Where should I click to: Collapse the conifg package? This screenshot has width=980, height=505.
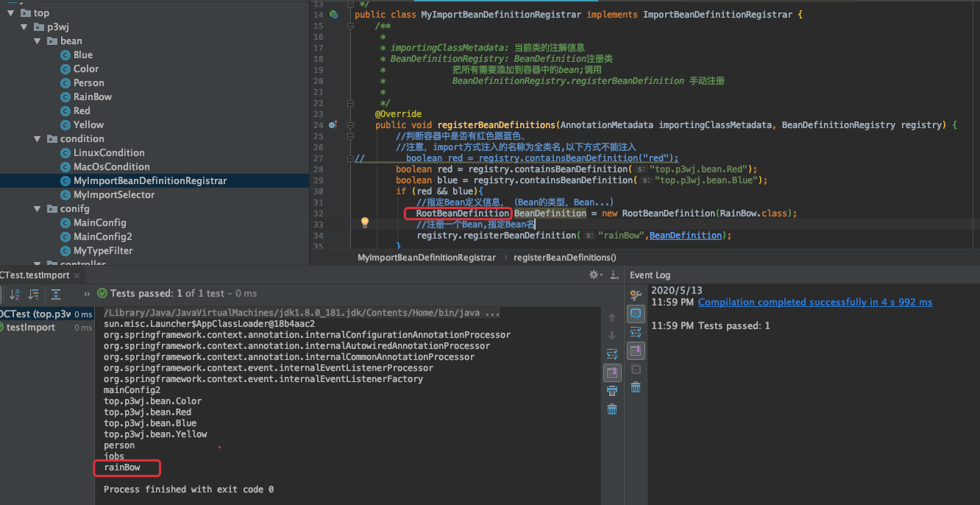point(38,208)
